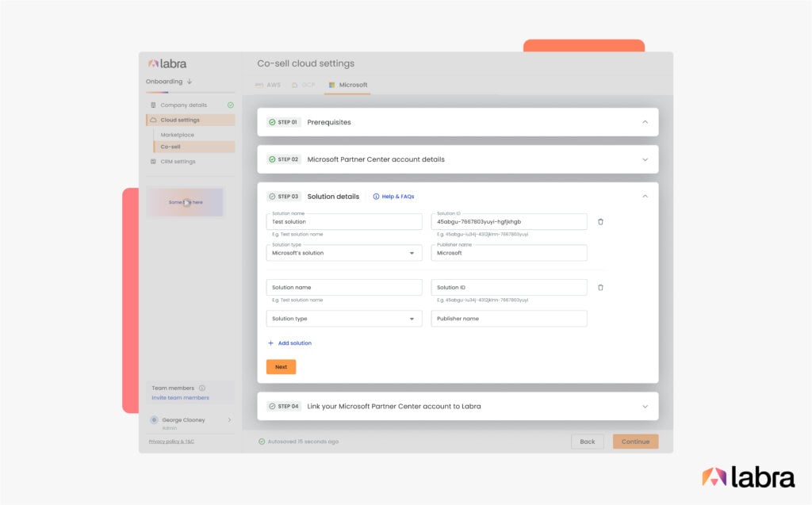Click Step 02 badge with checkmark
Viewport: 812px width, 505px height.
[284, 159]
